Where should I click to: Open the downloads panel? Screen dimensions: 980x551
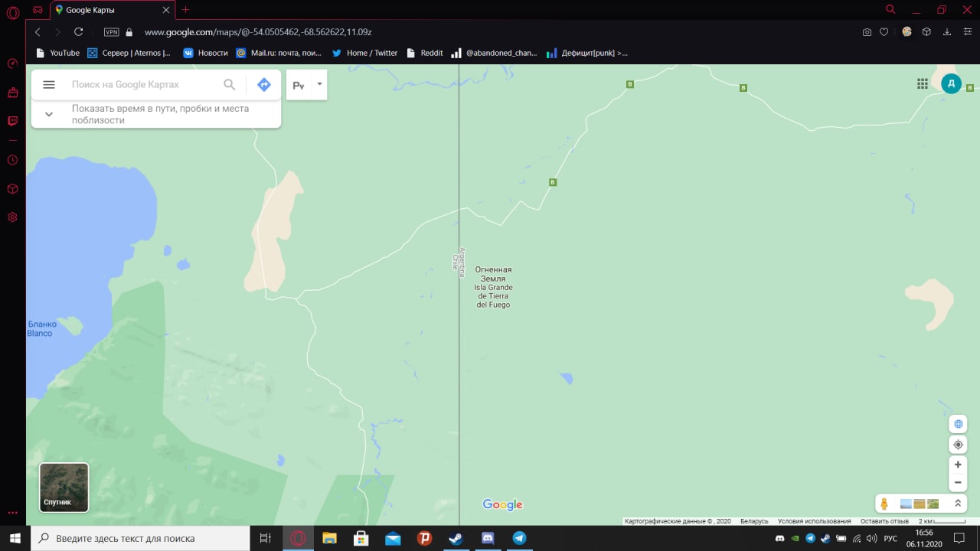[947, 32]
